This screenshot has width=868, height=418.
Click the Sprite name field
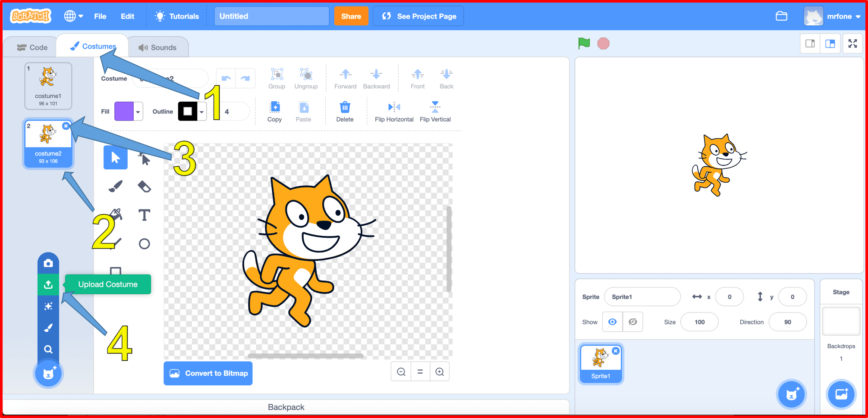pos(642,297)
